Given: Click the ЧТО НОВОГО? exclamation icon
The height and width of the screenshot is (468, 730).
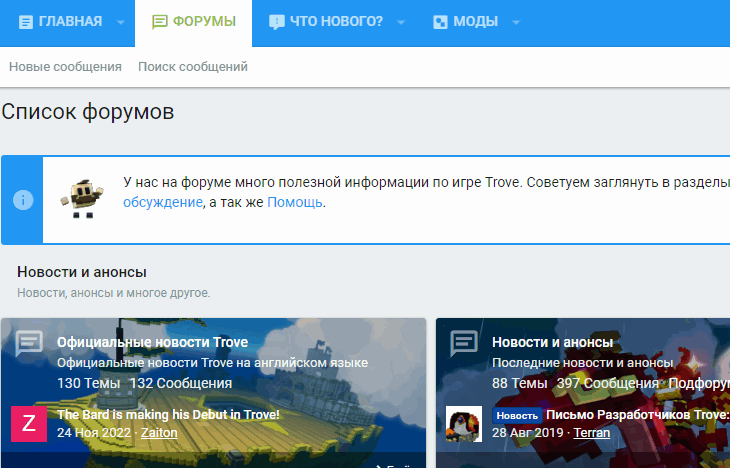Looking at the screenshot, I should [x=277, y=22].
